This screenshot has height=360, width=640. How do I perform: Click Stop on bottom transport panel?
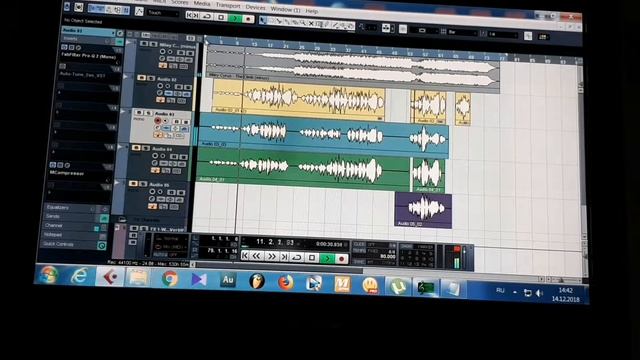tap(312, 258)
